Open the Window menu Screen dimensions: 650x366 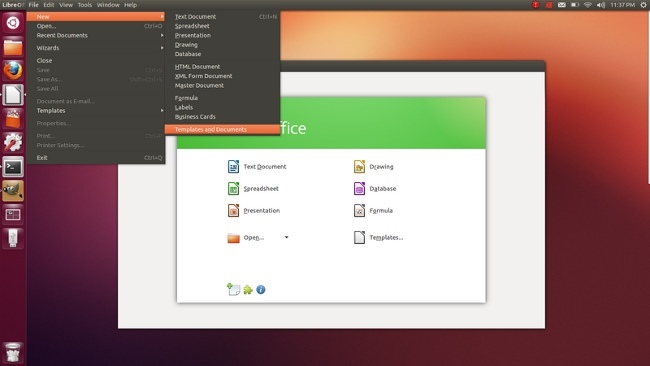(108, 5)
